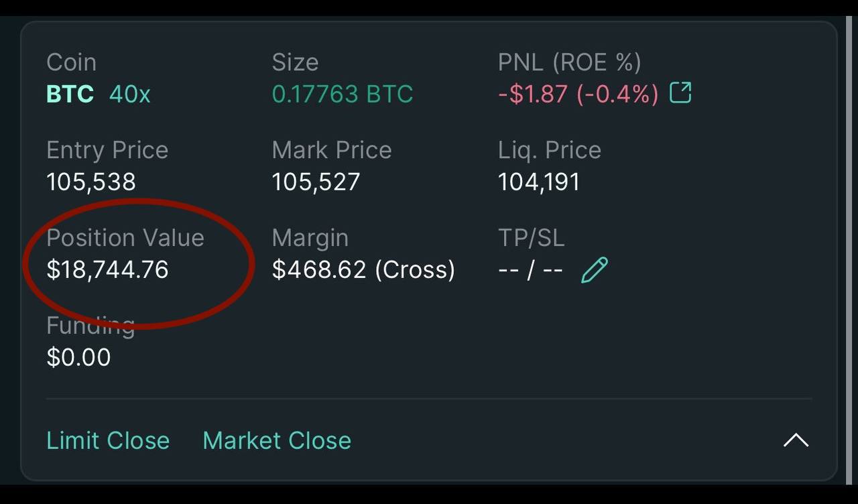Viewport: 858px width, 504px height.
Task: Collapse the position card with the chevron
Action: [x=796, y=440]
